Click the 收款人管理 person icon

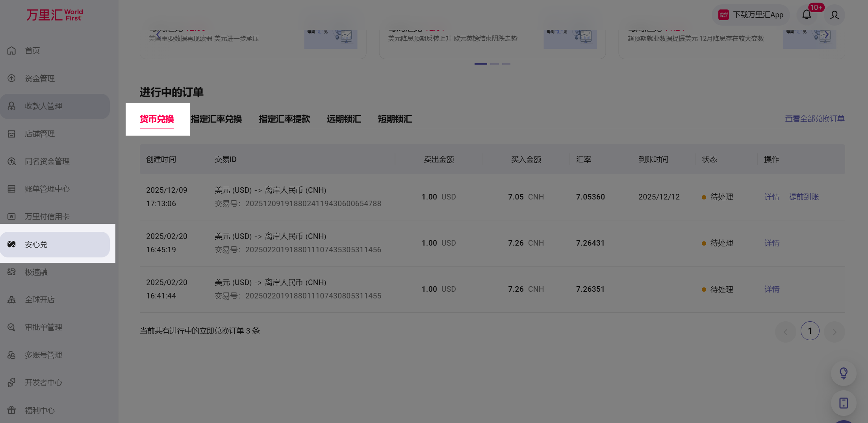point(12,106)
